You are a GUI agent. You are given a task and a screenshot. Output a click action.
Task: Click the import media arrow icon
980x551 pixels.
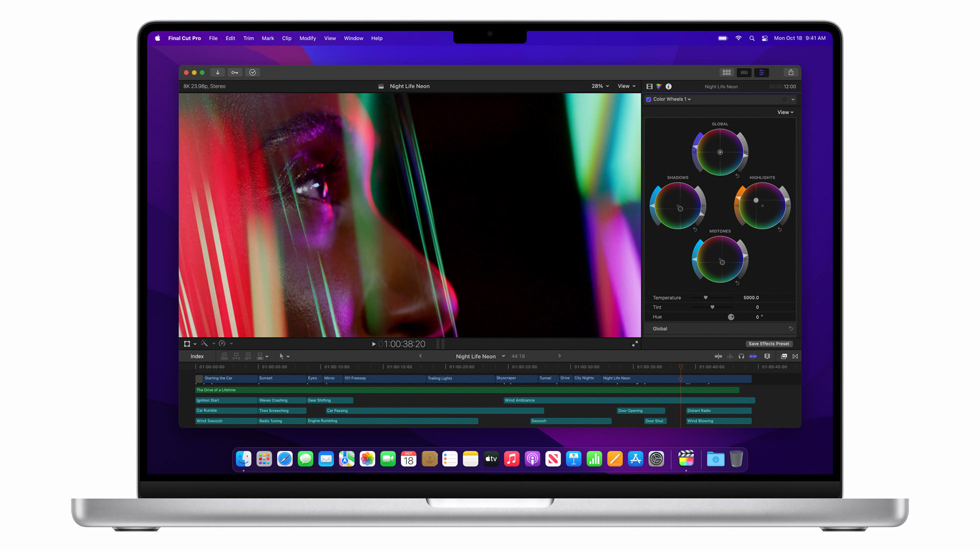[x=217, y=72]
